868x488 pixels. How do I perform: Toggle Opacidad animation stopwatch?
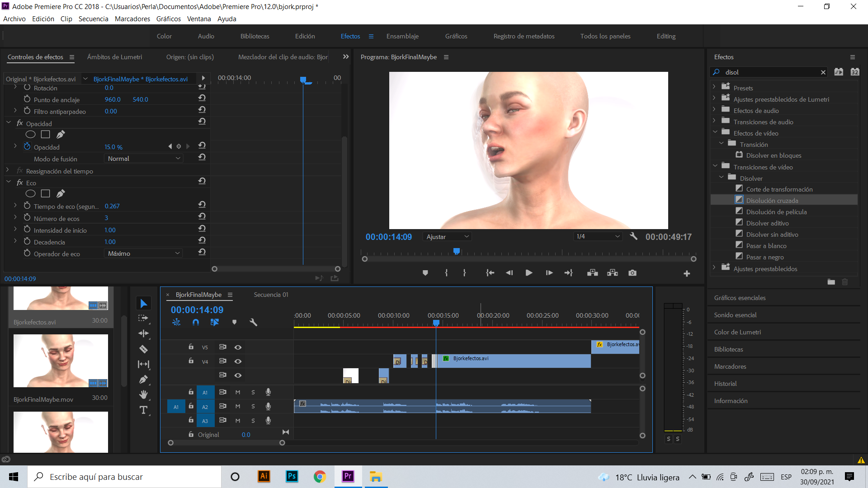point(27,146)
